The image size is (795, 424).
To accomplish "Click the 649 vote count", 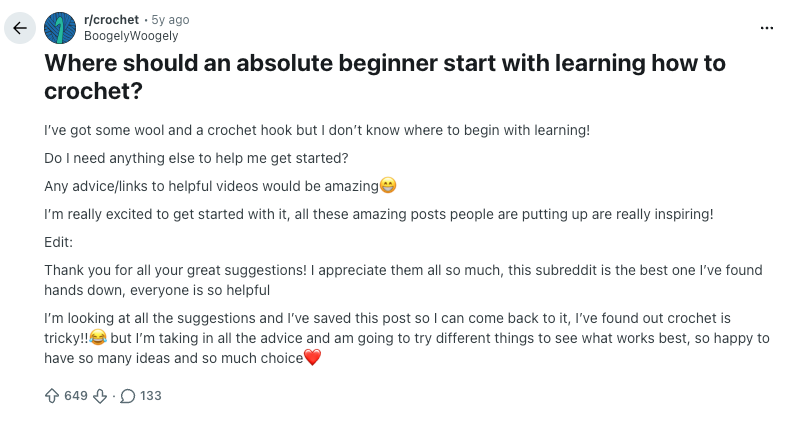I will click(76, 396).
